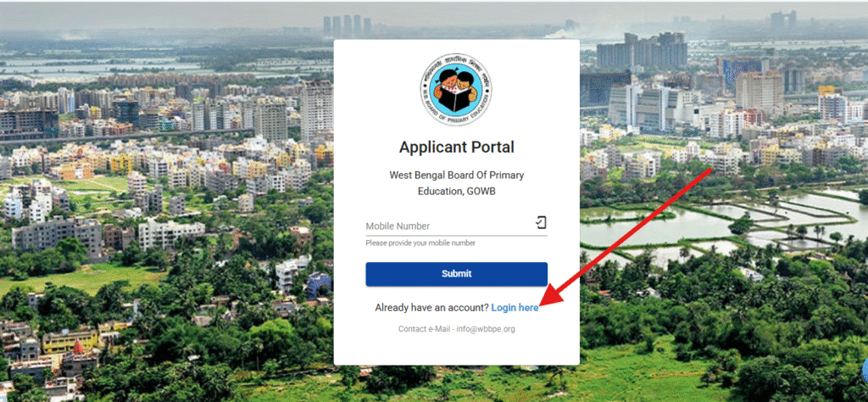Click the 'Education, GOWB' subtitle line
The image size is (868, 402).
[x=456, y=191]
